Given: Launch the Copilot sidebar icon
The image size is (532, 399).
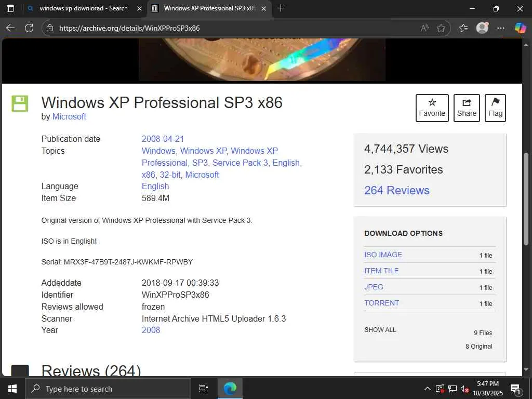Looking at the screenshot, I should coord(520,28).
